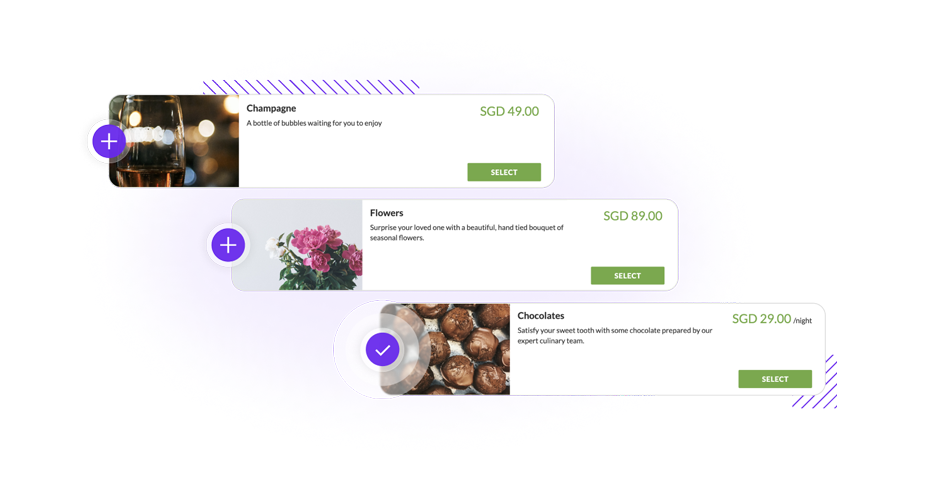The image size is (928, 490).
Task: Click the Flowers title
Action: (386, 213)
